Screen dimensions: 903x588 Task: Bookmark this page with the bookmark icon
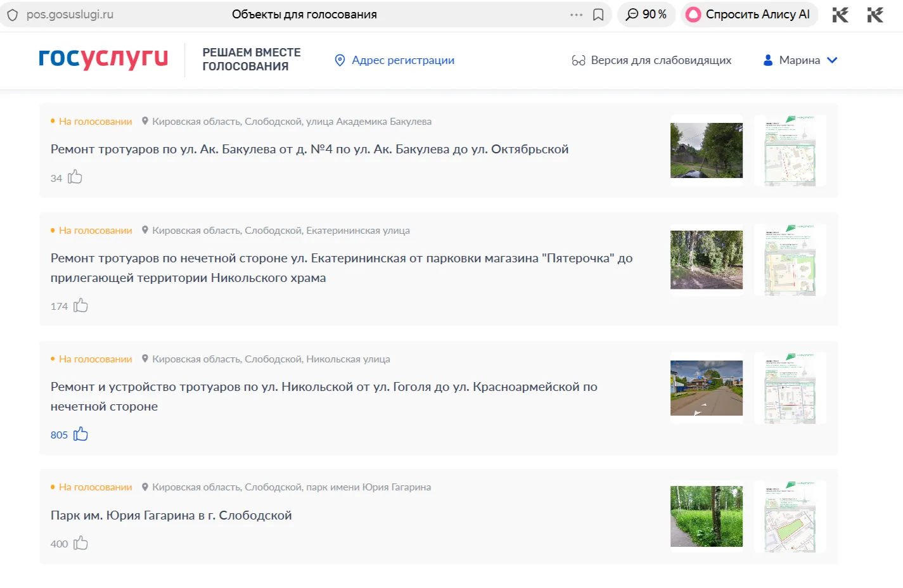pos(598,15)
